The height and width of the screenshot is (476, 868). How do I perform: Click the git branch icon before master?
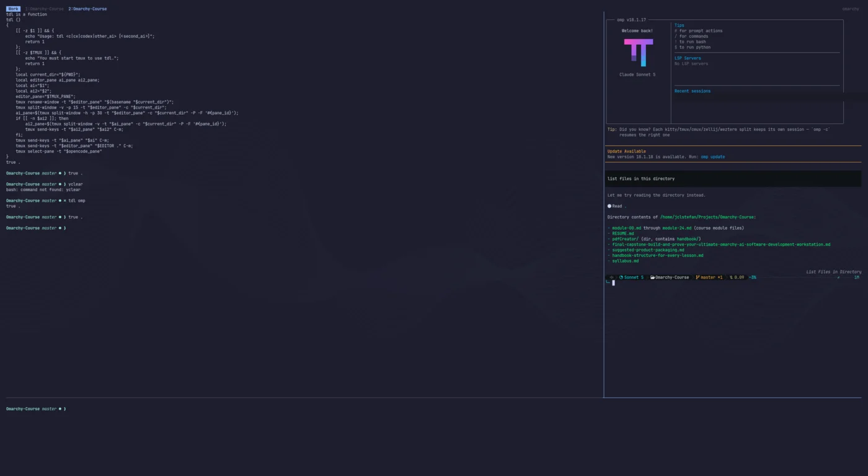coord(697,277)
